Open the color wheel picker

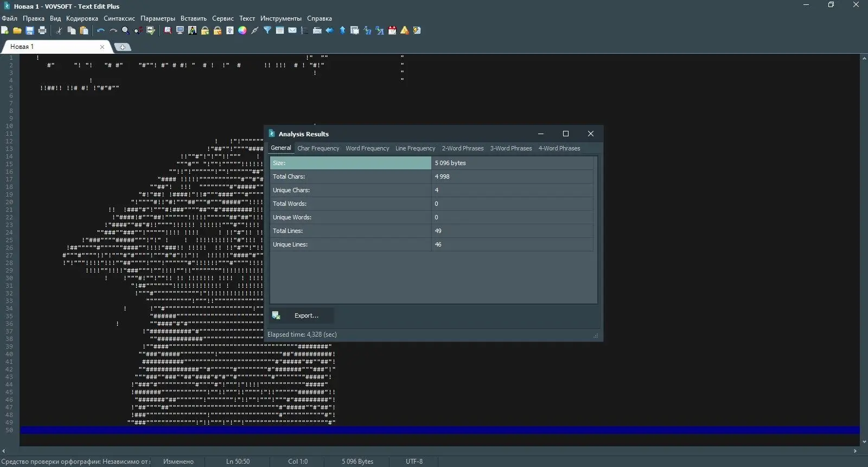click(242, 31)
